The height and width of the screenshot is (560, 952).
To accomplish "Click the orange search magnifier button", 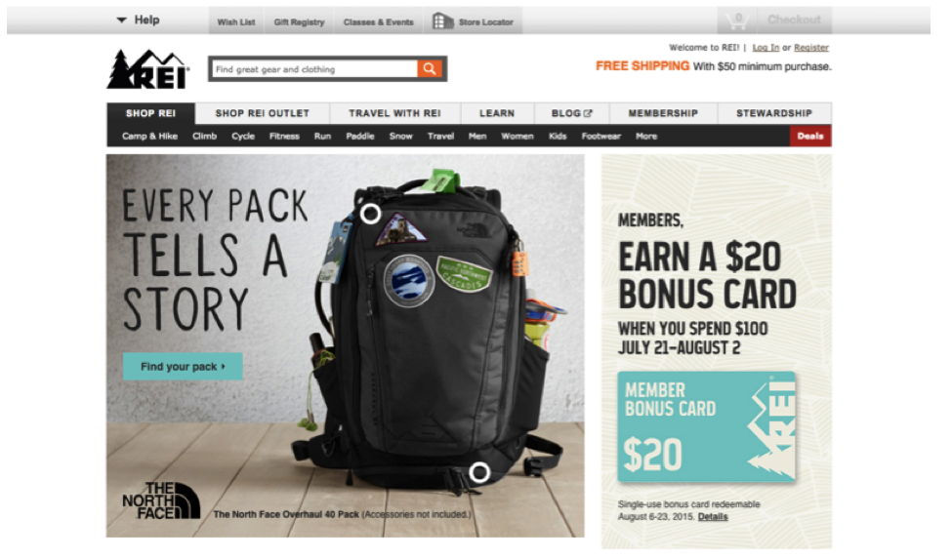I will [x=430, y=69].
